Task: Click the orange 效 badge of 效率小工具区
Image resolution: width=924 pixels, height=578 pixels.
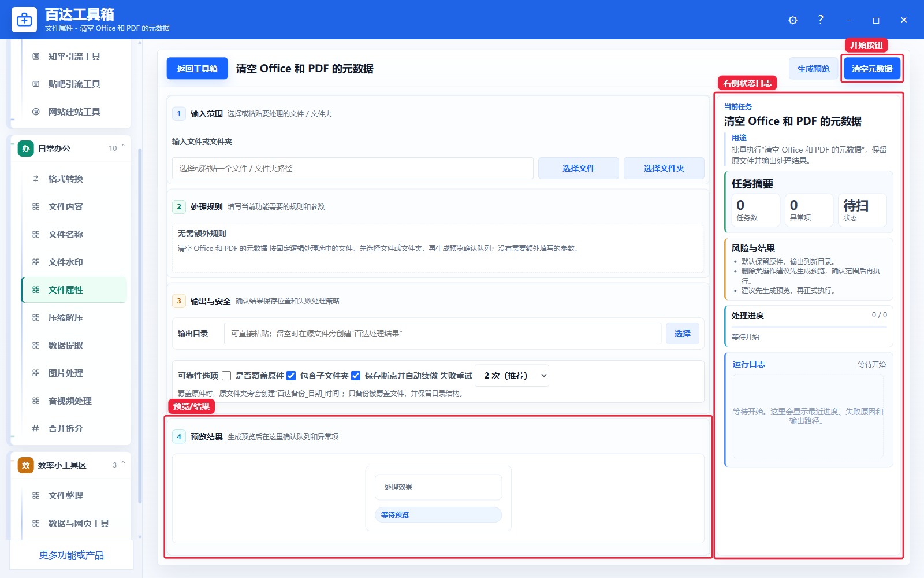Action: click(25, 465)
